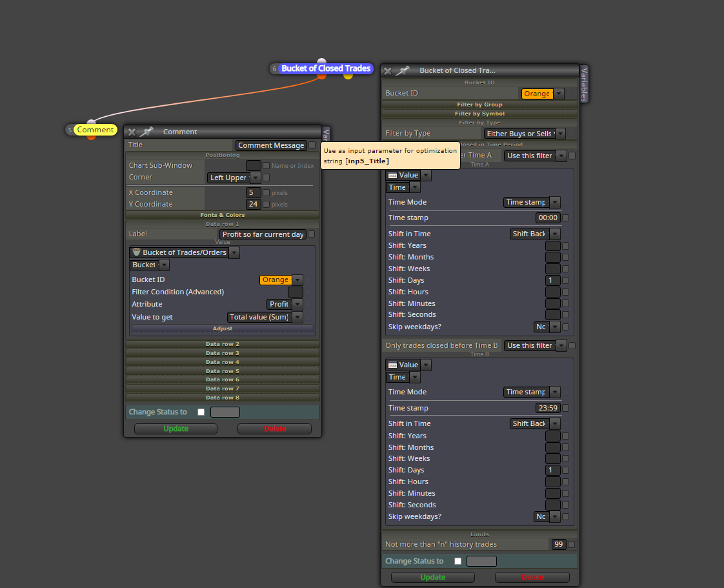Click bucket icon beside Bucket of Trades/Orders
This screenshot has width=724, height=588.
pyautogui.click(x=136, y=252)
